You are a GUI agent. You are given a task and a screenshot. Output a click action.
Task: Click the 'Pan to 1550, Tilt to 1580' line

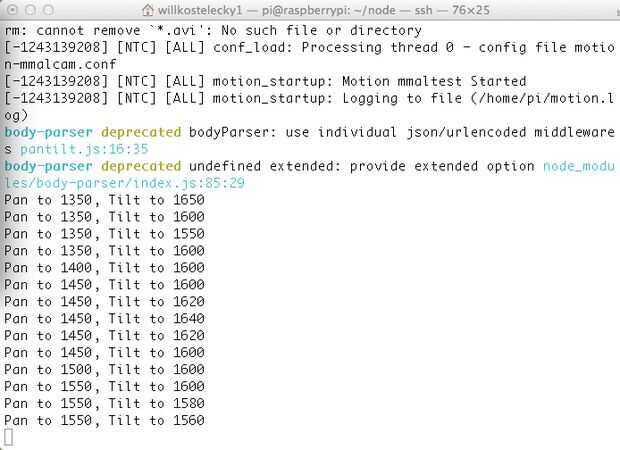pos(104,403)
